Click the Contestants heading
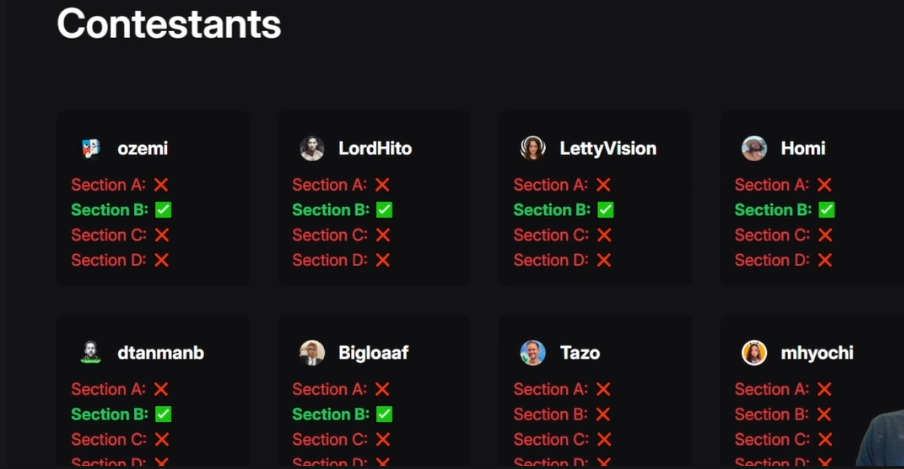 coord(169,23)
